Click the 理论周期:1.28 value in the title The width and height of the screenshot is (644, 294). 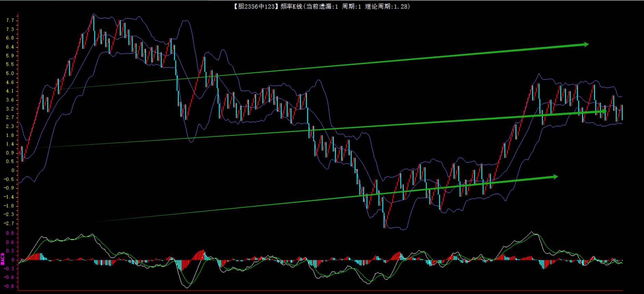pos(387,6)
